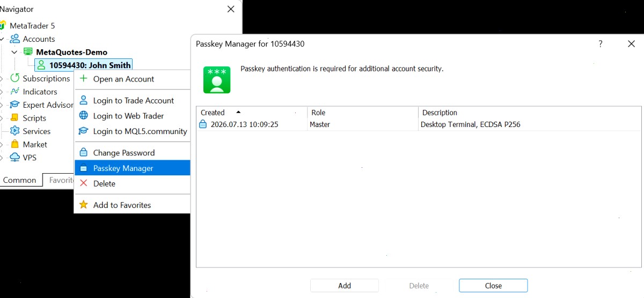Open Change Password from the menu
The width and height of the screenshot is (644, 298).
point(133,153)
